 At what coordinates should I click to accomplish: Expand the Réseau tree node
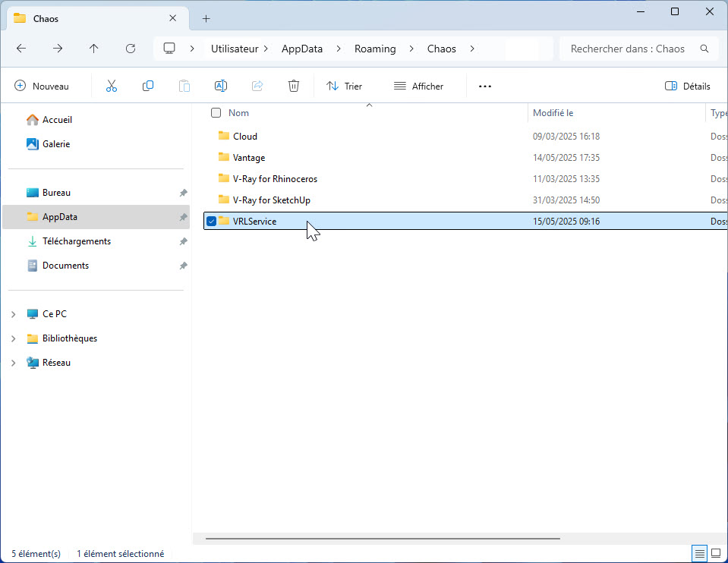point(14,363)
